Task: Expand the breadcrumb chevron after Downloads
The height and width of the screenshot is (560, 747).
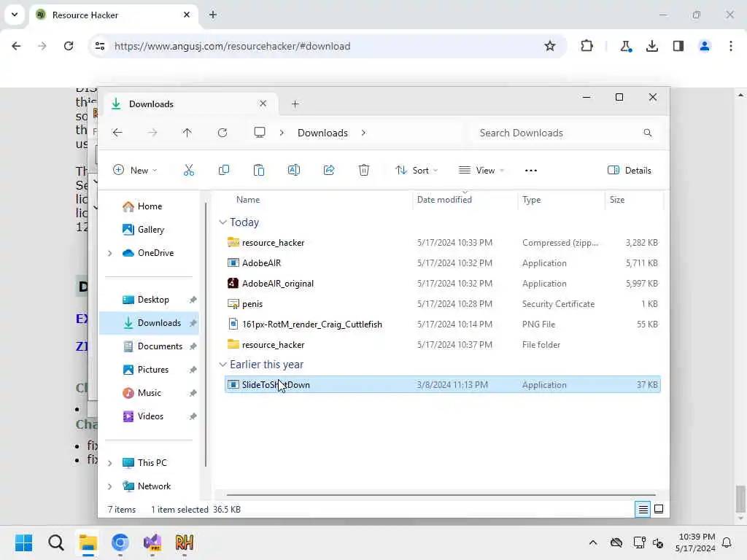Action: (363, 133)
